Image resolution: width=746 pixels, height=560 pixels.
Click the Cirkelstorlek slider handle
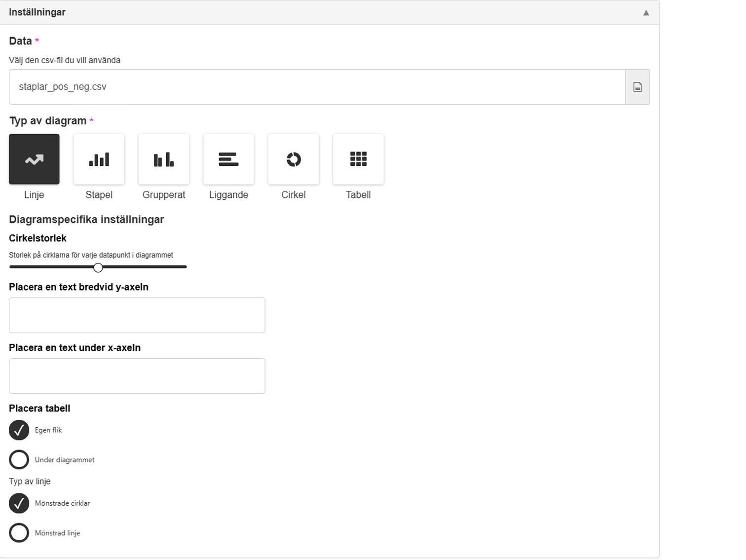click(98, 267)
